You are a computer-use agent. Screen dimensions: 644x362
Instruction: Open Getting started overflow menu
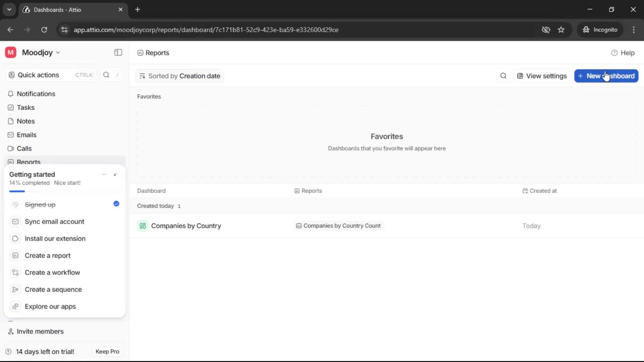104,174
